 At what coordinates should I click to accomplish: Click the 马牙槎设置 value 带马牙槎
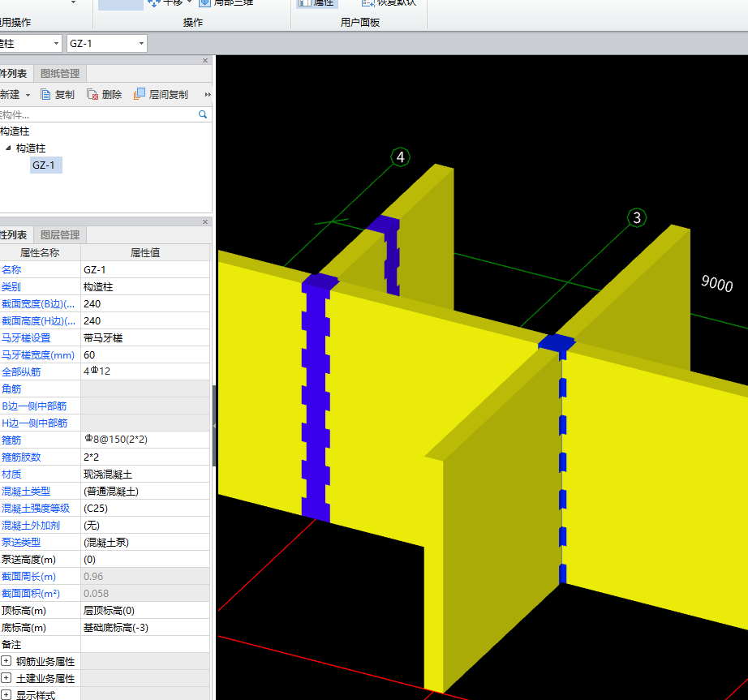[x=145, y=337]
